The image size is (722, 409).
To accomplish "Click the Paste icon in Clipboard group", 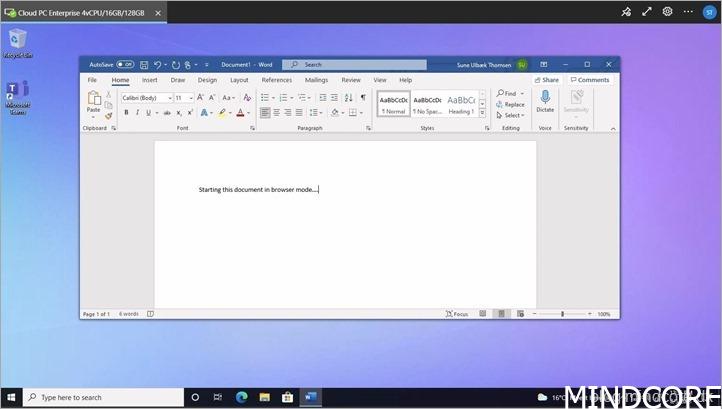I will click(x=93, y=99).
